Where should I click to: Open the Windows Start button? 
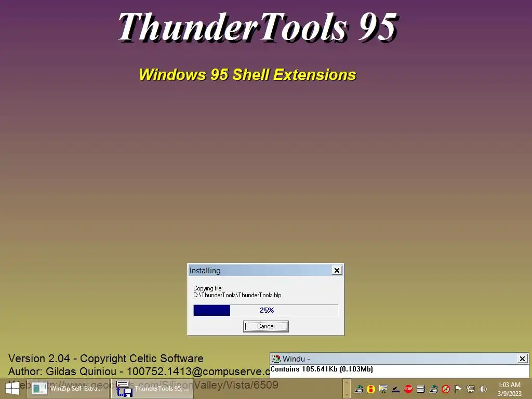click(x=12, y=389)
